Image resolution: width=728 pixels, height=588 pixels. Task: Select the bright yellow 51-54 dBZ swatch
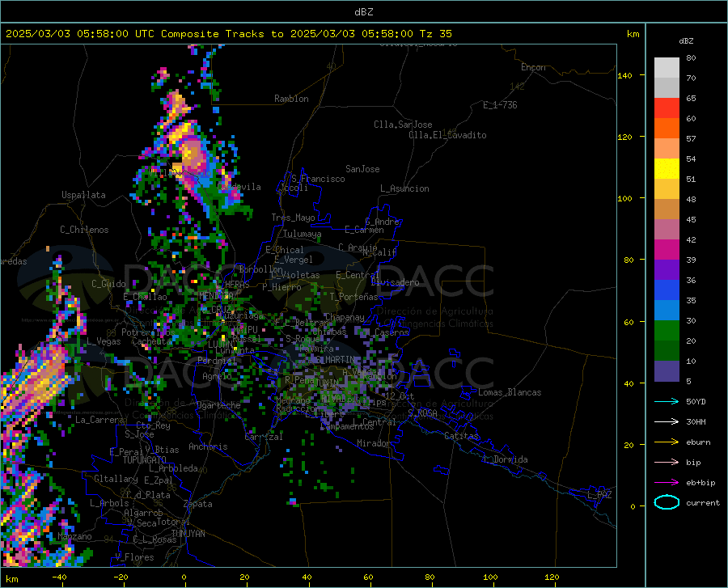[x=667, y=169]
